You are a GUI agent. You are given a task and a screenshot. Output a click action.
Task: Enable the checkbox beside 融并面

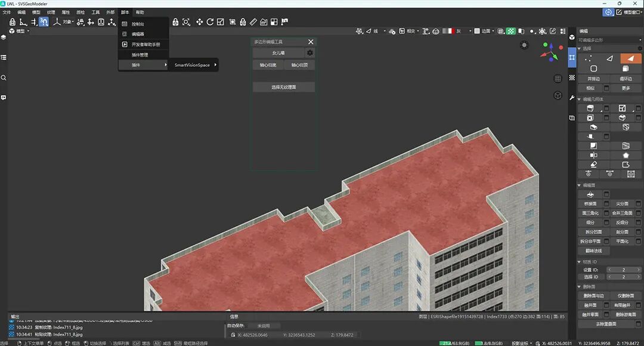point(606,305)
